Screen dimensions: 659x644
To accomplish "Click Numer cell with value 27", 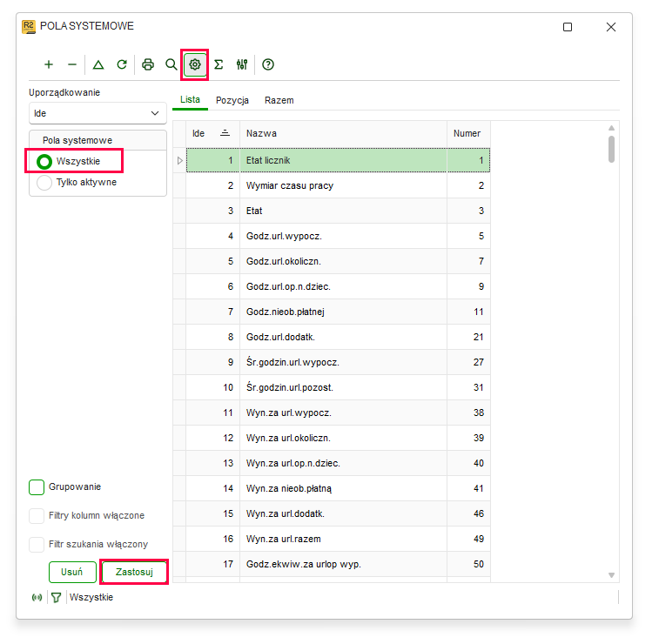I will point(468,362).
